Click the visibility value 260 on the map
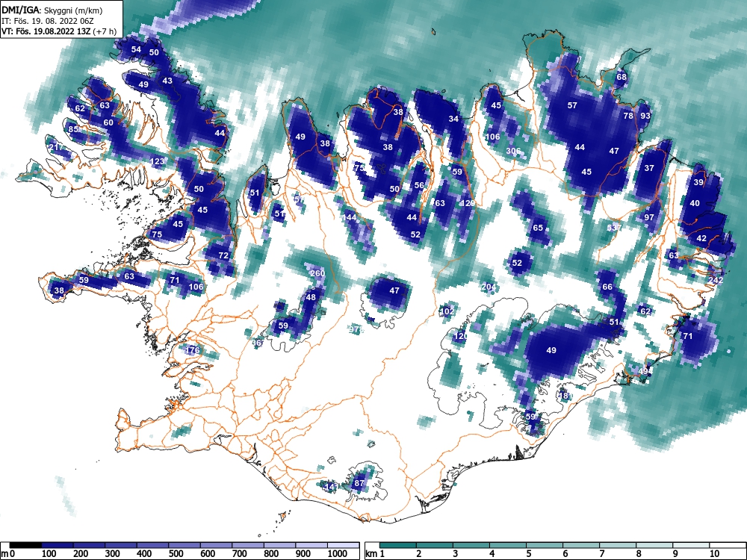The image size is (747, 560). [x=317, y=273]
